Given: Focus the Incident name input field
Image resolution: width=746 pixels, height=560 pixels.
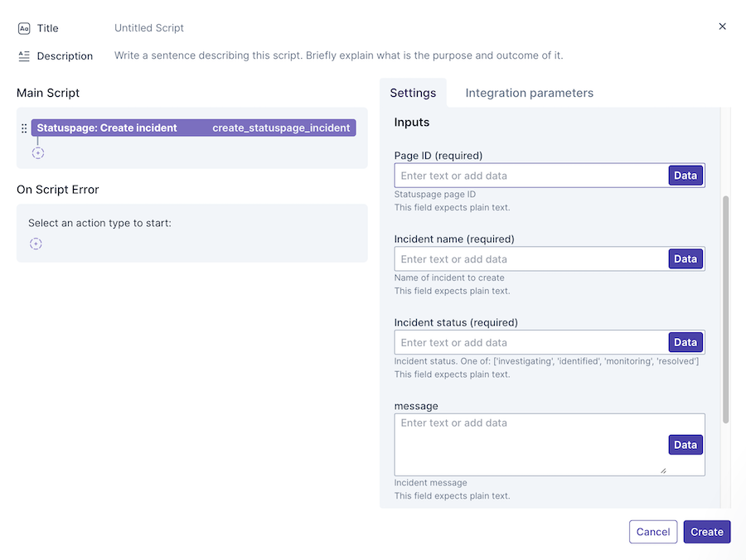Looking at the screenshot, I should [x=531, y=259].
